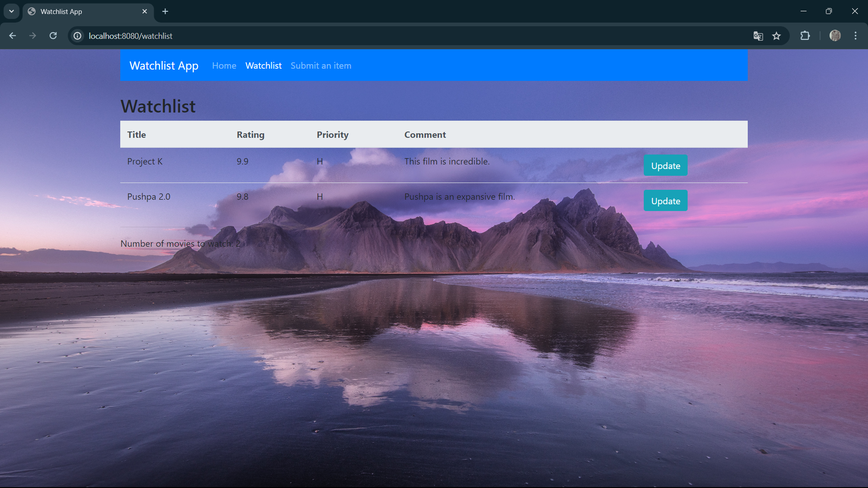Select the Home navigation item
Image resolution: width=868 pixels, height=488 pixels.
tap(224, 66)
